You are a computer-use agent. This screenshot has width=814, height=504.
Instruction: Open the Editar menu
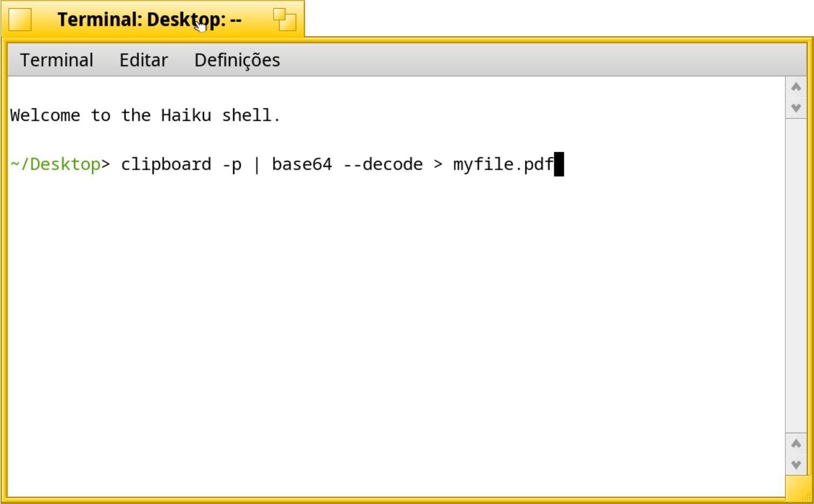tap(144, 60)
